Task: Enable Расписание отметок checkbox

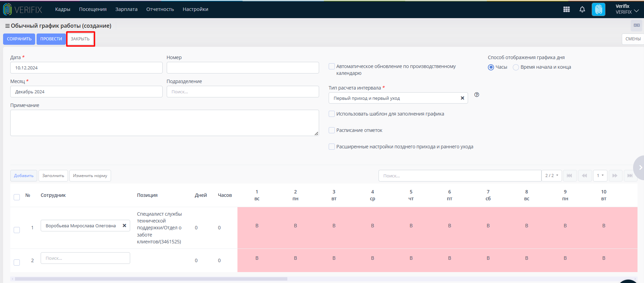Action: [x=331, y=130]
